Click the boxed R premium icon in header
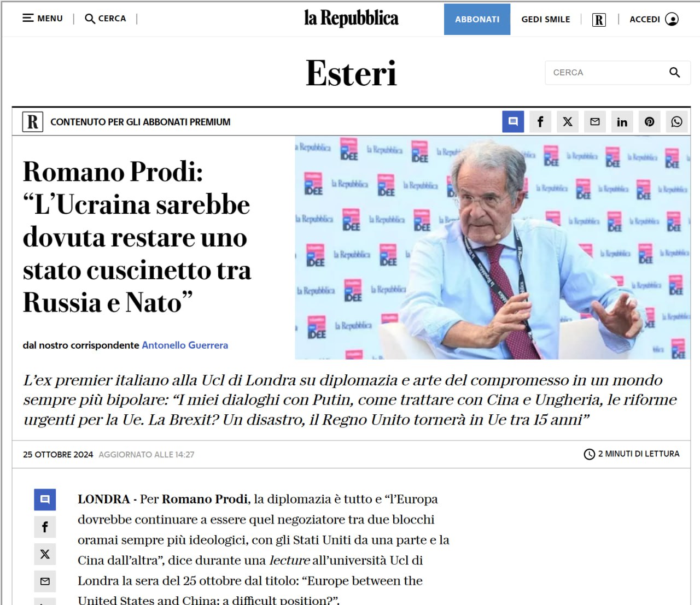700x605 pixels. (599, 20)
